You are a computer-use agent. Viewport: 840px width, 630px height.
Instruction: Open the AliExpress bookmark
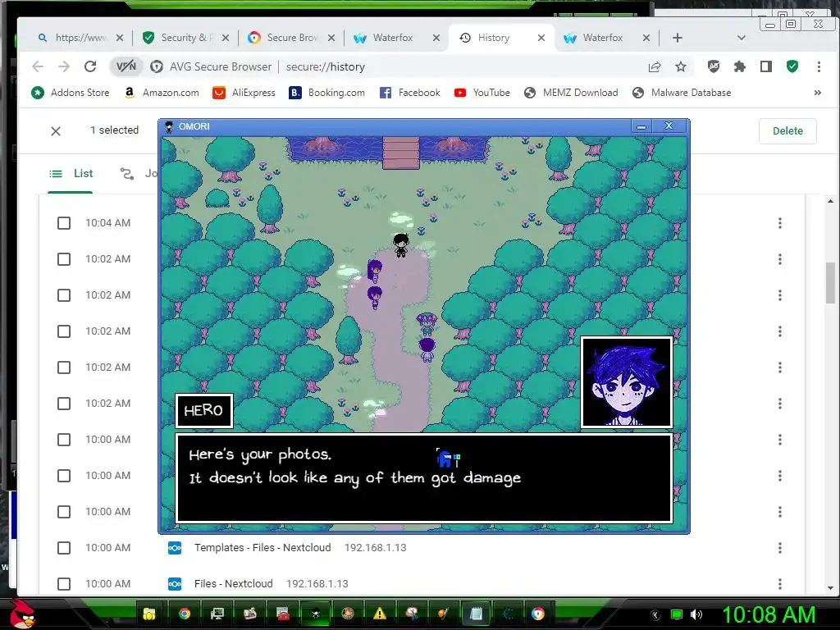(244, 92)
